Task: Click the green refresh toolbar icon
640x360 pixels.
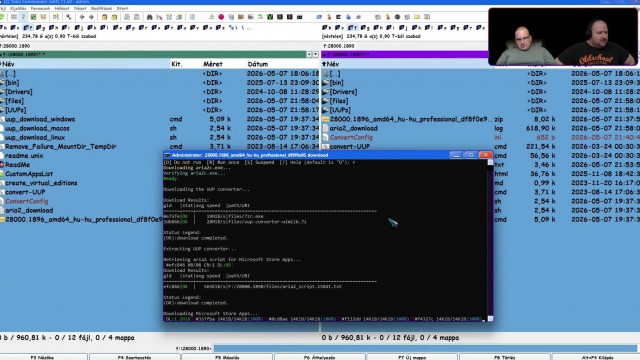Action: pyautogui.click(x=2, y=17)
